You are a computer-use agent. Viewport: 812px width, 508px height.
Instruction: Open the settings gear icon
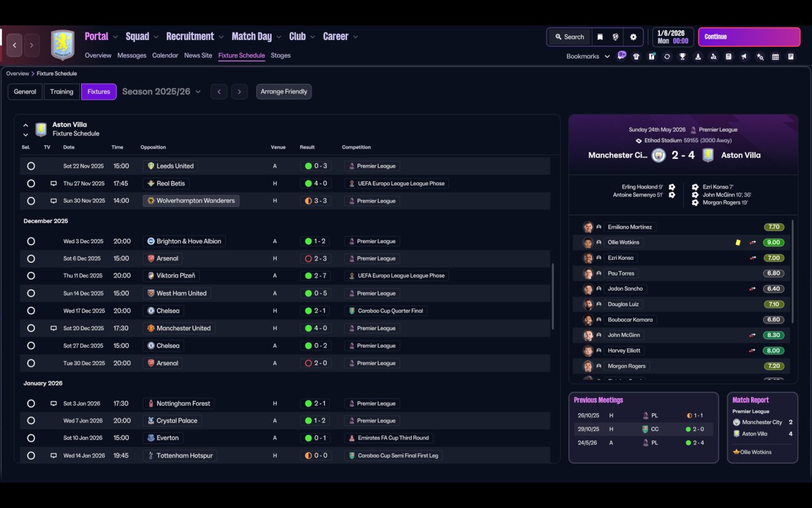[x=633, y=37]
